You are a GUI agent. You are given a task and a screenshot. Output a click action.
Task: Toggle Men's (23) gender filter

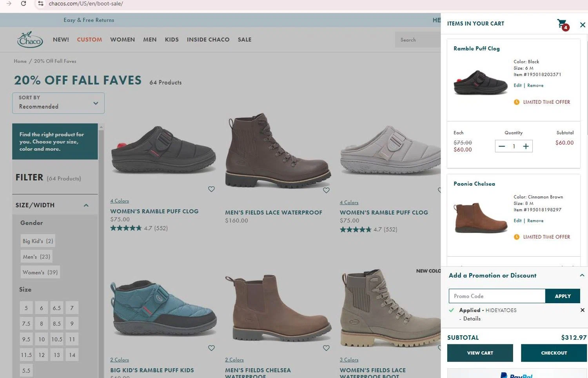point(36,257)
